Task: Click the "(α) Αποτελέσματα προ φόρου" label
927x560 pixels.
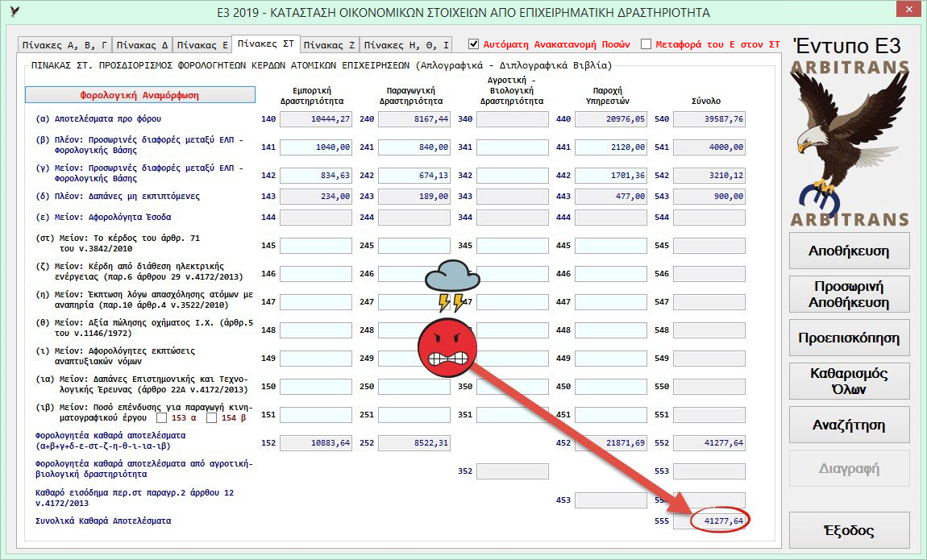Action: pos(98,118)
